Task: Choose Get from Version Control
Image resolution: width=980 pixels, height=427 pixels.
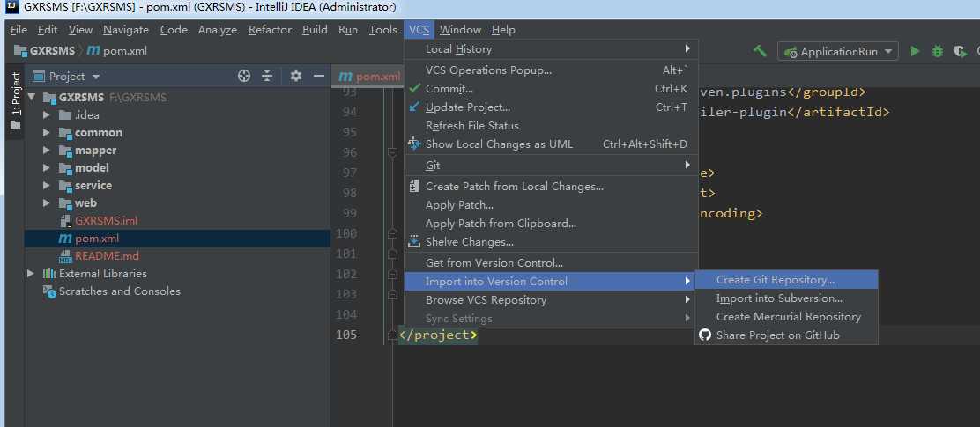Action: (x=552, y=263)
